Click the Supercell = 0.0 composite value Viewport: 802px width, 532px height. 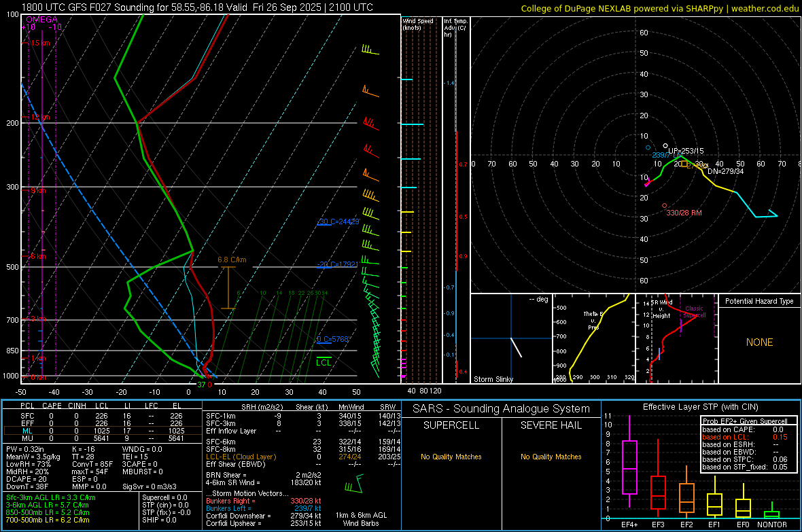[x=164, y=497]
